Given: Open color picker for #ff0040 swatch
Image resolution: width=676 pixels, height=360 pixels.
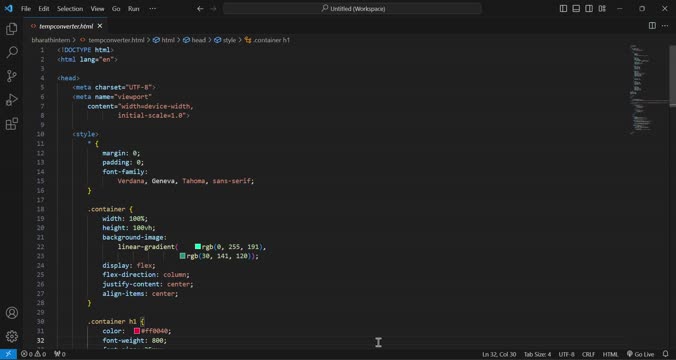Looking at the screenshot, I should point(137,331).
